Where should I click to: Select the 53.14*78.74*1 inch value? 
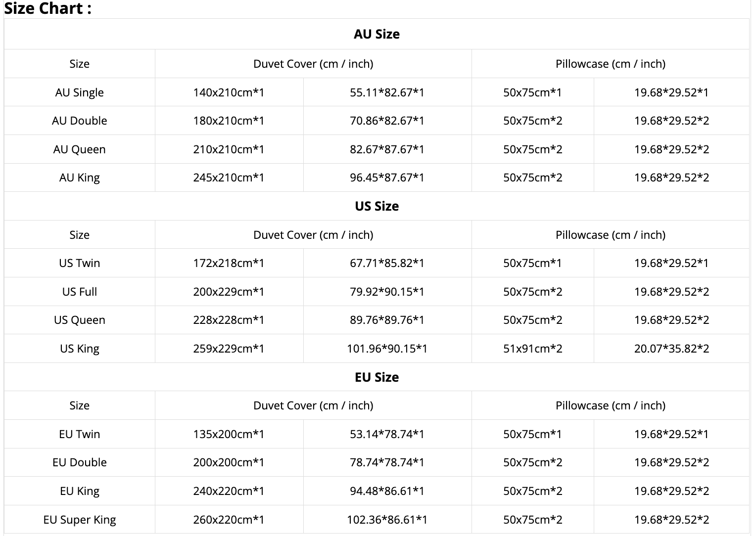387,434
